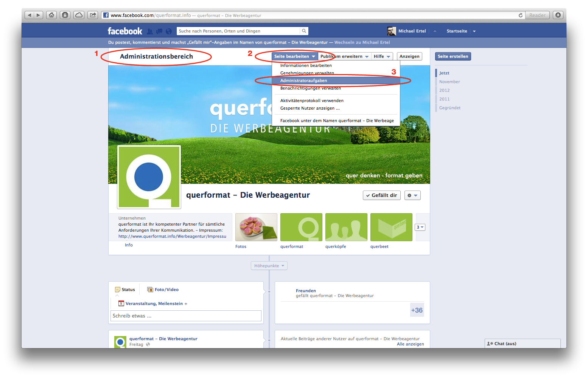Screen dimensions: 588x378
Task: Select 'Genehmigungen verwalten' menu entry
Action: pos(336,73)
